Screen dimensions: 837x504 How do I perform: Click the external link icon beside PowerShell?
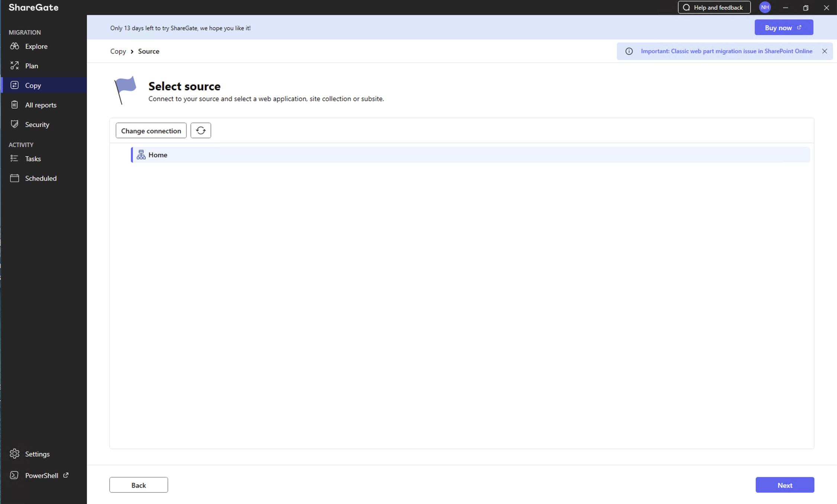[x=66, y=475]
